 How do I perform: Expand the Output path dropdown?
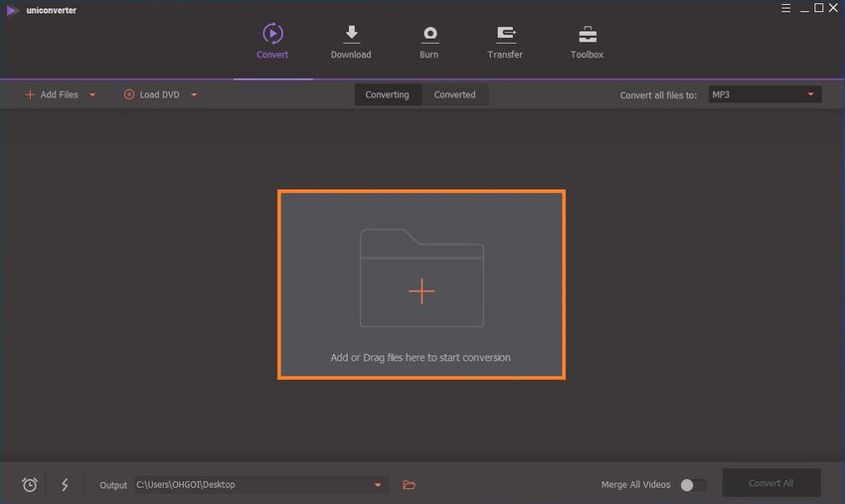(378, 484)
